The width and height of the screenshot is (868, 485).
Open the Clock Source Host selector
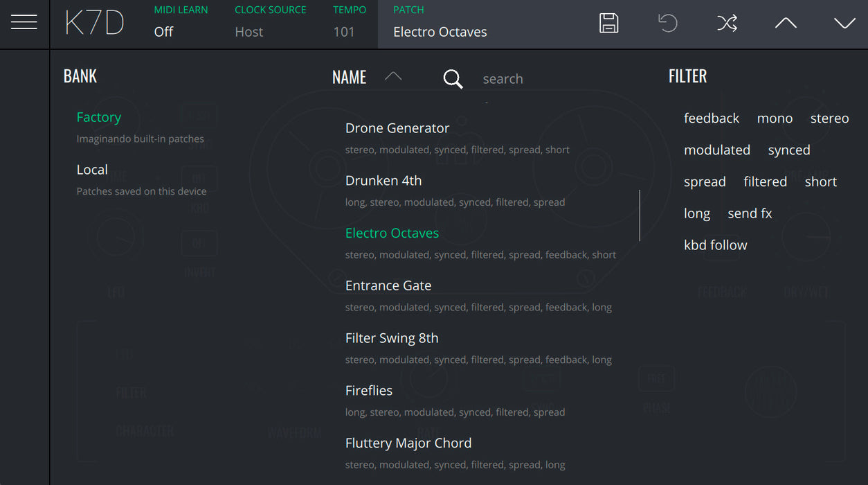point(249,32)
